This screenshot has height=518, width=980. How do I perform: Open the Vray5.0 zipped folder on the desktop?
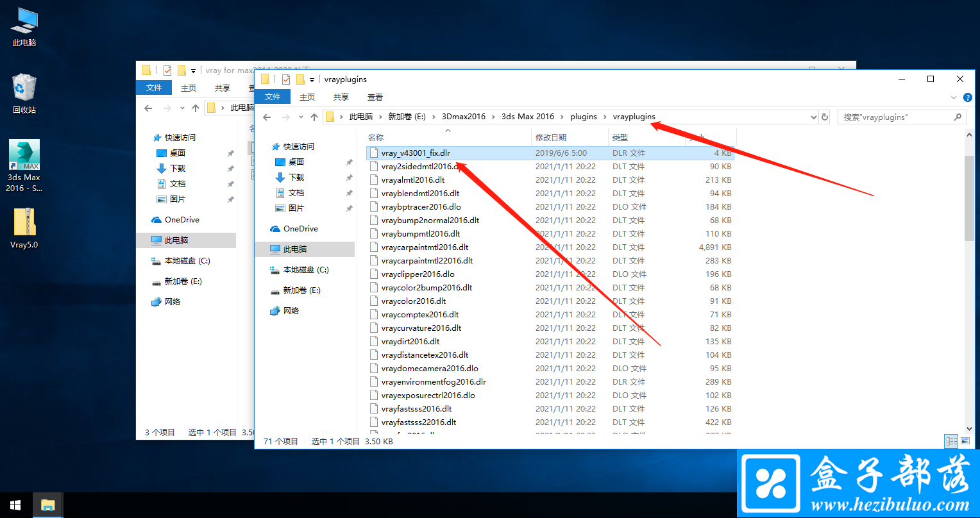(24, 228)
